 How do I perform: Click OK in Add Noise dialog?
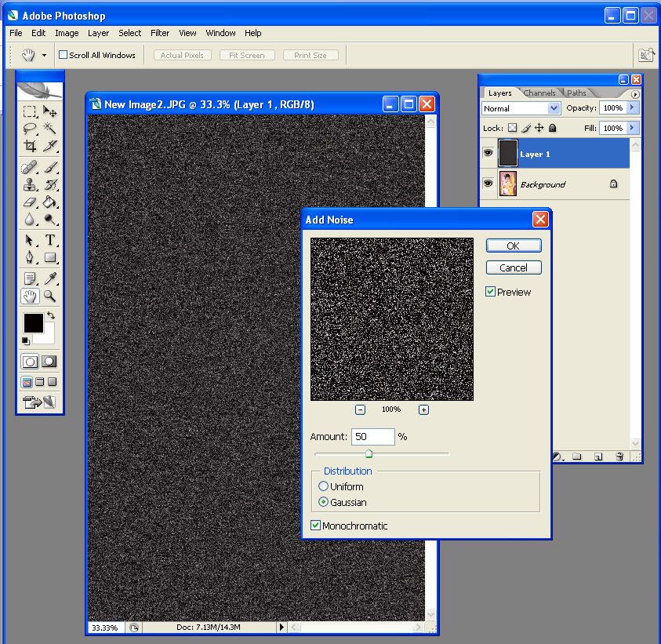[513, 246]
